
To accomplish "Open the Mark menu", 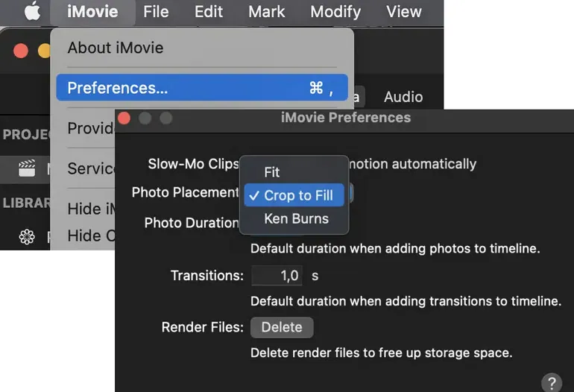I will tap(267, 12).
